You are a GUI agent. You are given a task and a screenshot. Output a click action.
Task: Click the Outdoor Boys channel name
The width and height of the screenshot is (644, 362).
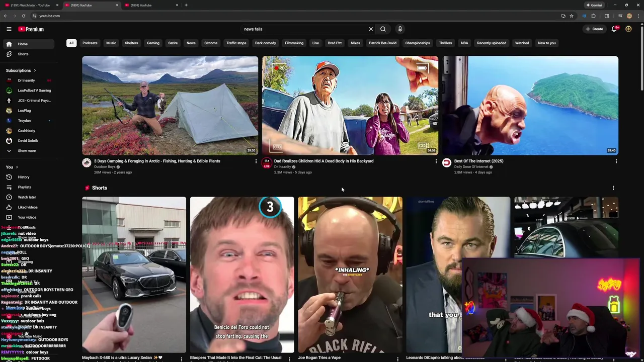point(105,167)
